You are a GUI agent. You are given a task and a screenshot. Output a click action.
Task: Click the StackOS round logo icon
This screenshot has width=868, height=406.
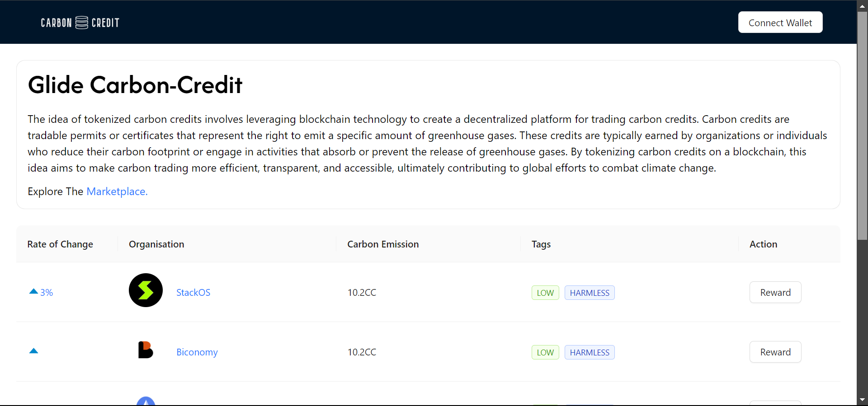coord(146,290)
